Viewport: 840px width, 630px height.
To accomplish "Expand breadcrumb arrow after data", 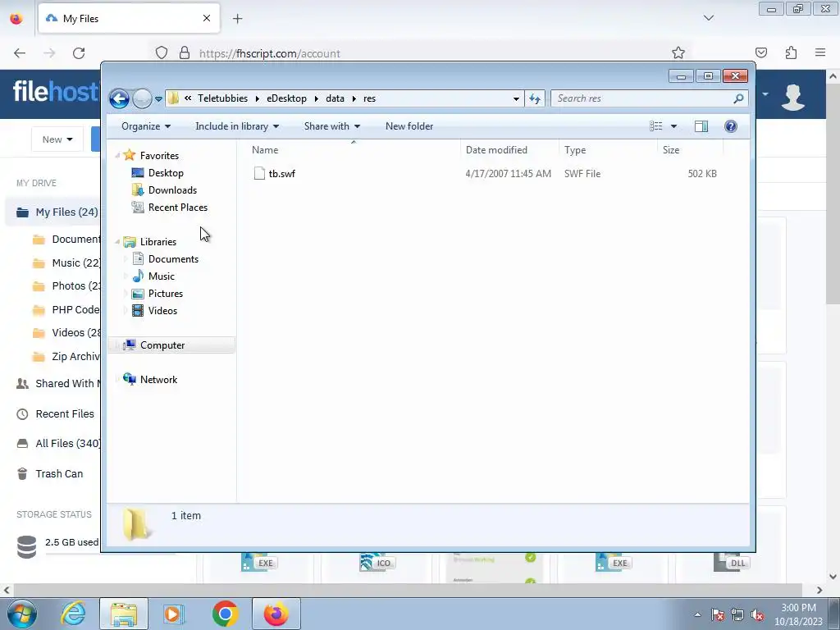I will (354, 98).
